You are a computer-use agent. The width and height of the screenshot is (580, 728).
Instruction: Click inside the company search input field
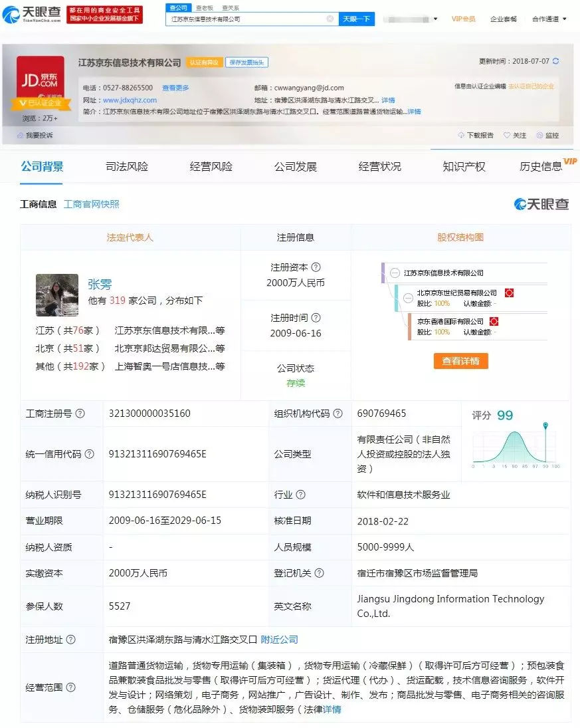point(246,19)
